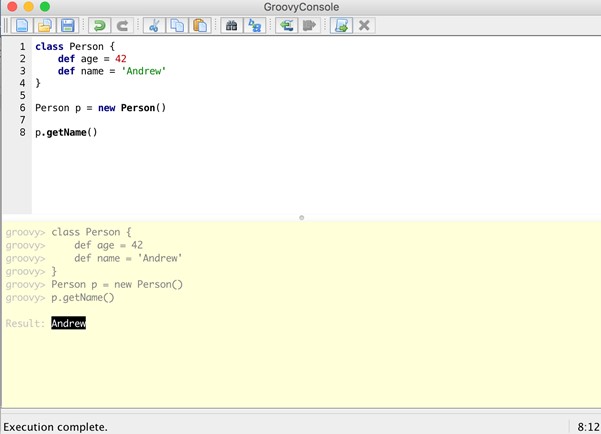601x434 pixels.
Task: Click the 'class Person {' line in editor
Action: pyautogui.click(x=75, y=46)
